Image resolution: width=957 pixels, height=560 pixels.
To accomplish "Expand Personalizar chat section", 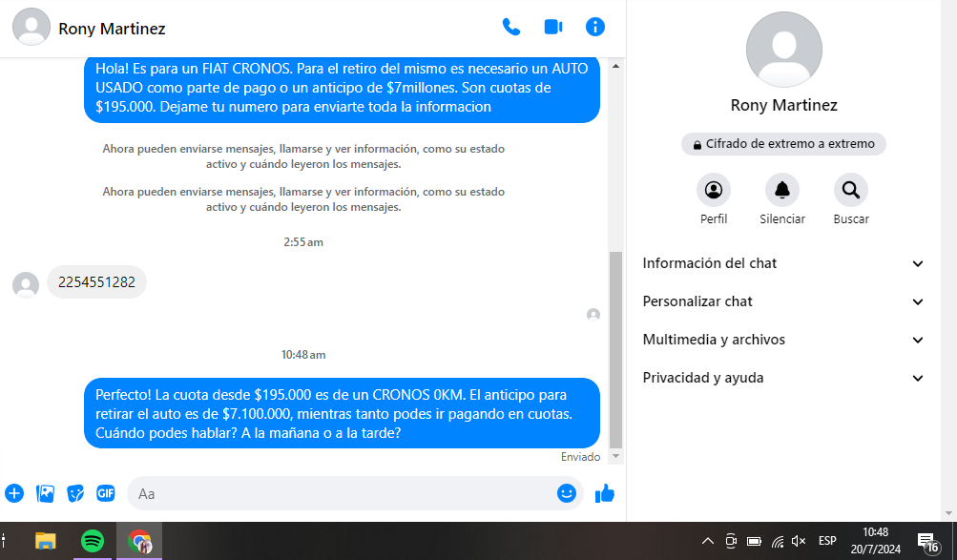I will click(x=783, y=301).
